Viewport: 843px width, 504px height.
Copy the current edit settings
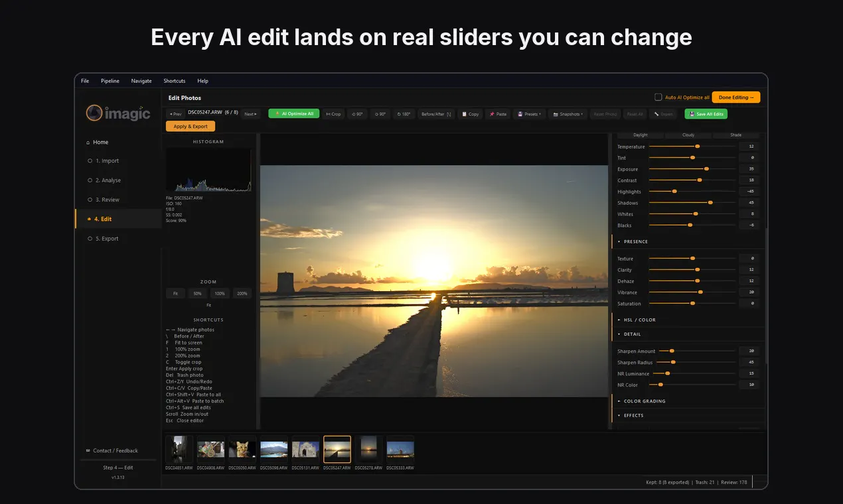point(470,114)
